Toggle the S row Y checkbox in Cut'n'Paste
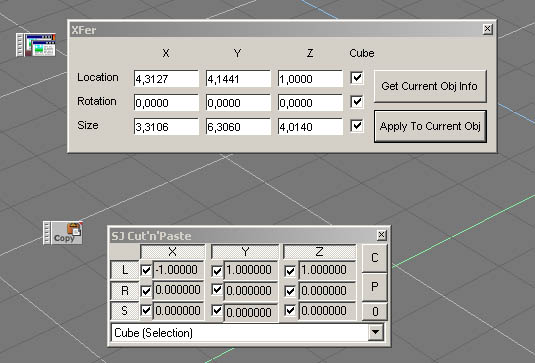 pyautogui.click(x=217, y=310)
